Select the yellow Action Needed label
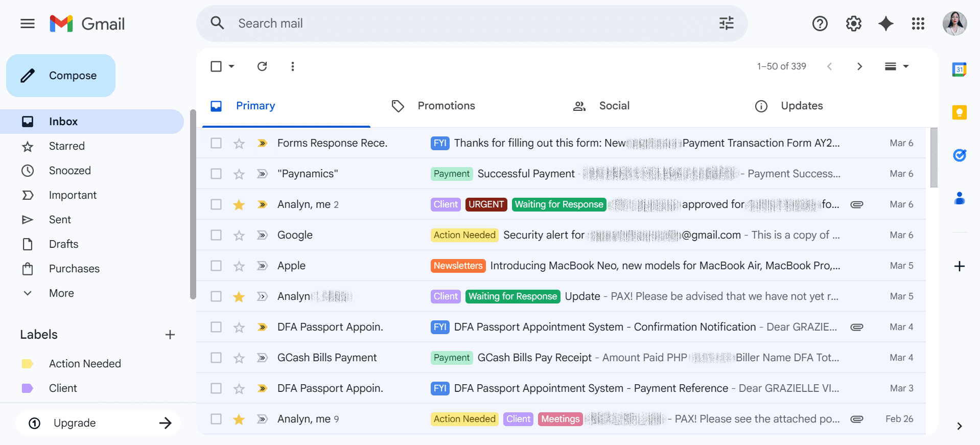The image size is (980, 445). click(x=85, y=364)
